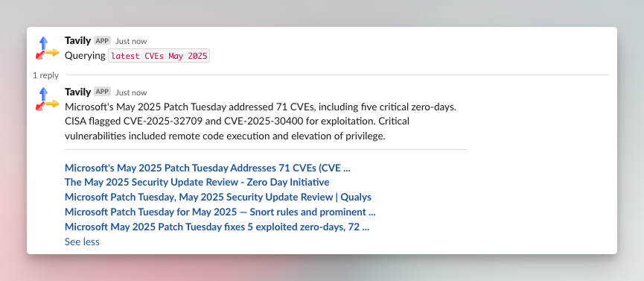
Task: Open Tavily's profile from the first message name
Action: click(77, 41)
